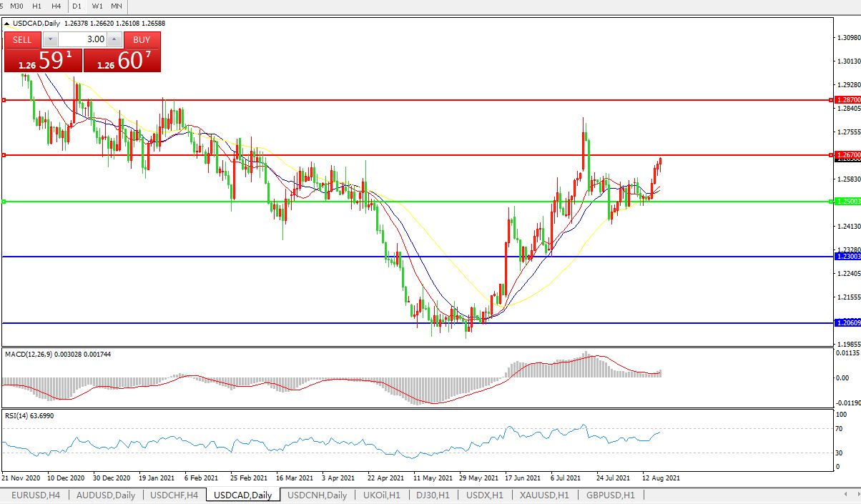This screenshot has height=504, width=861.
Task: Select the red 1.28700 price level label
Action: (x=847, y=100)
